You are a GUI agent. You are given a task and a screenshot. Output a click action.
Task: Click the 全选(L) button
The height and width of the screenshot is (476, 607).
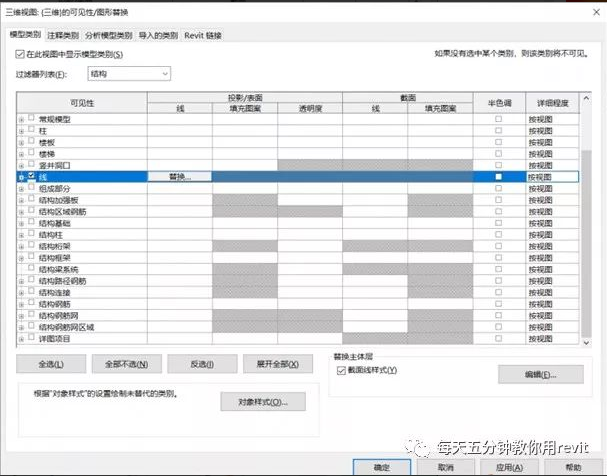(51, 364)
